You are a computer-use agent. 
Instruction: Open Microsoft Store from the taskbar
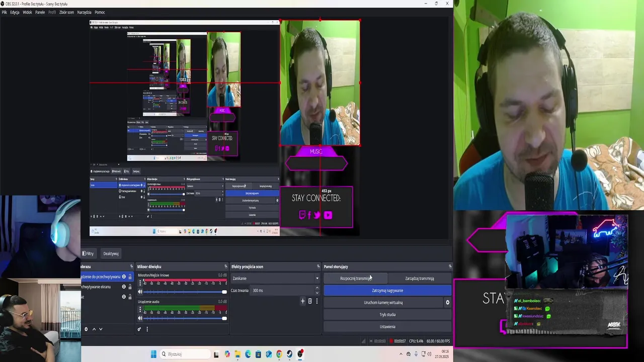tap(258, 354)
